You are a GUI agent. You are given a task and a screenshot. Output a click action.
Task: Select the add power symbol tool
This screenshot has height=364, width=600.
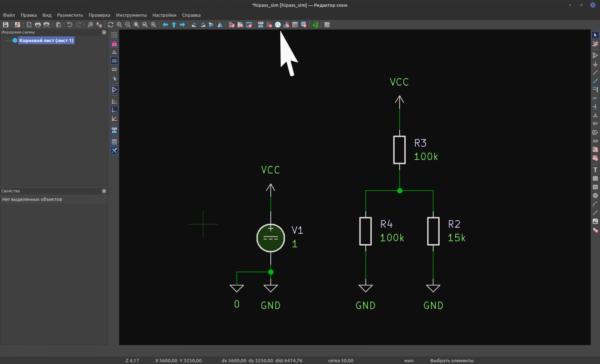click(x=595, y=64)
